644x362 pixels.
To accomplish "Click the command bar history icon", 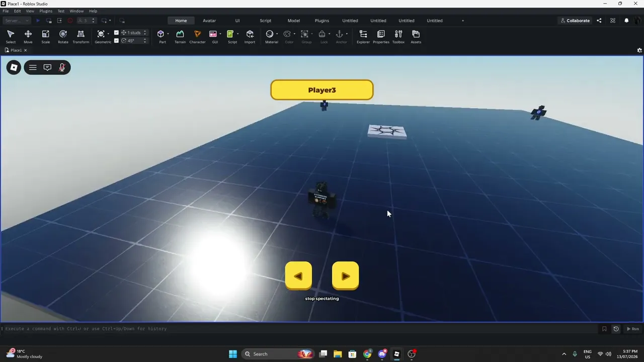I will pyautogui.click(x=616, y=329).
